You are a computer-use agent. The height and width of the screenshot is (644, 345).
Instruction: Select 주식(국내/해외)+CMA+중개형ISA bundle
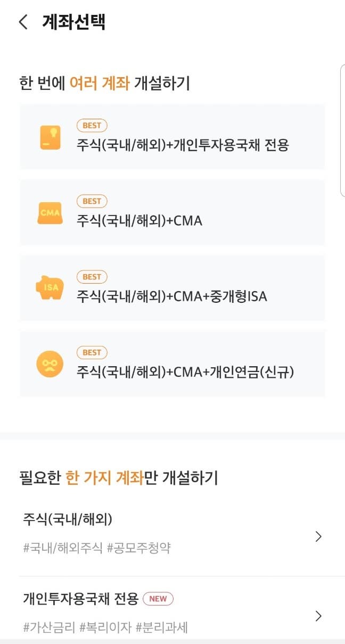(x=172, y=288)
